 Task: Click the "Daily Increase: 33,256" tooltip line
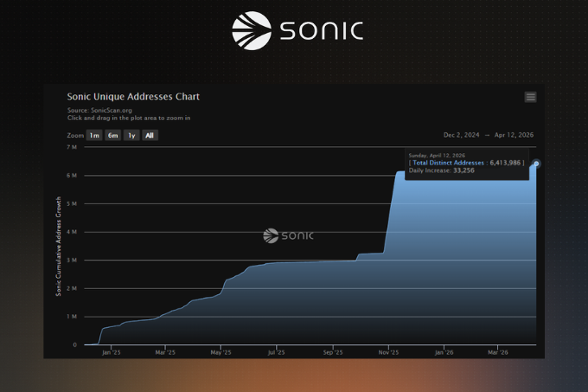click(441, 170)
